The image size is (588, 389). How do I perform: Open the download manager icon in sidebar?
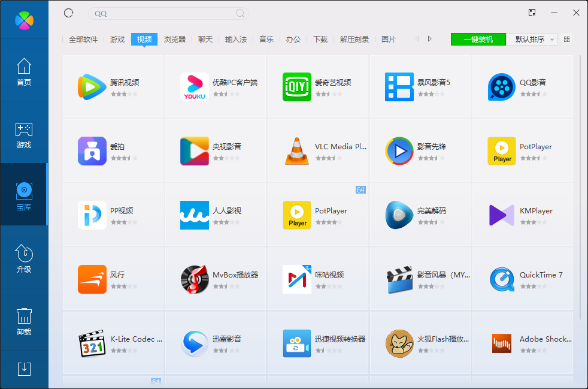pyautogui.click(x=24, y=369)
